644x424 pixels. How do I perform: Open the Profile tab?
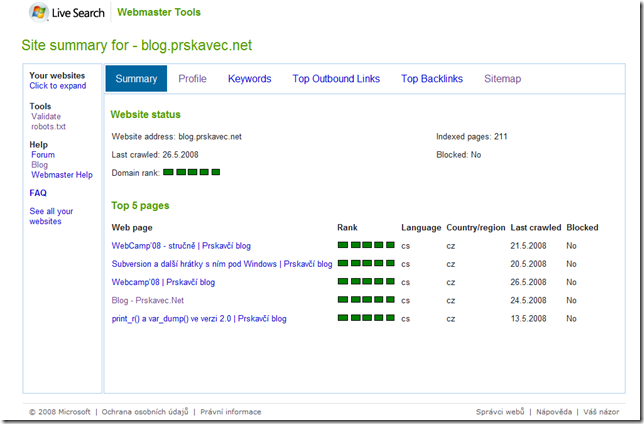tap(192, 78)
